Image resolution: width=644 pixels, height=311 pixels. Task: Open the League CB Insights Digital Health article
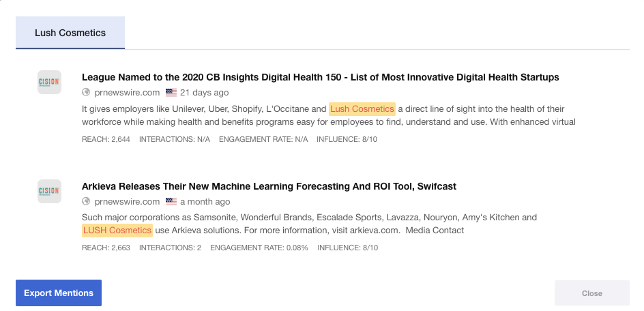[320, 77]
